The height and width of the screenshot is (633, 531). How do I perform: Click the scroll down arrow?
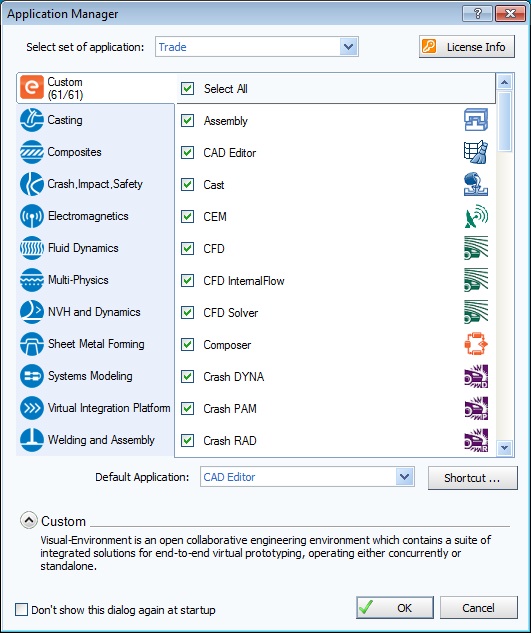(x=505, y=448)
